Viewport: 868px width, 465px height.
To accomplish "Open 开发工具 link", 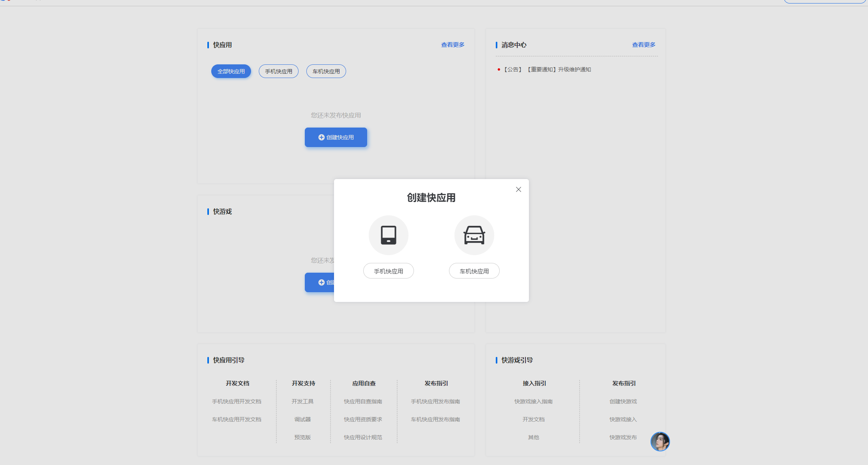I will click(x=302, y=401).
